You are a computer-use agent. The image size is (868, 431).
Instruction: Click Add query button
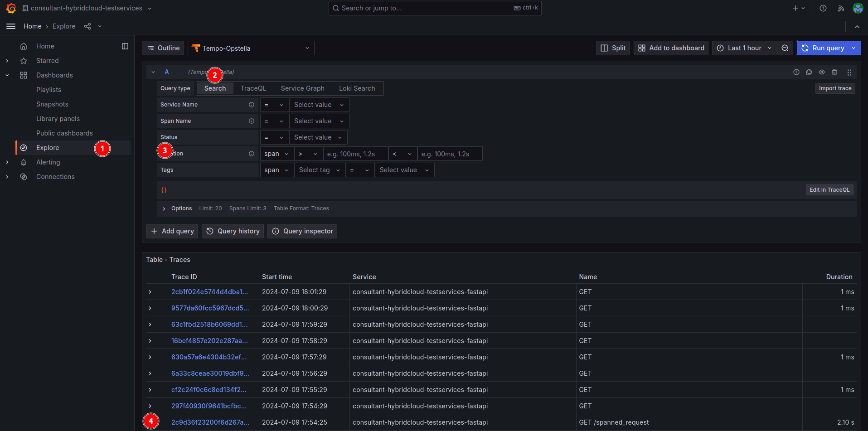pos(172,231)
